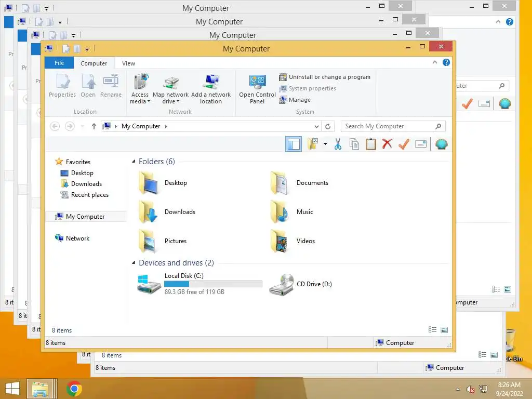Open Help with question mark icon
This screenshot has width=532, height=399.
coord(446,62)
